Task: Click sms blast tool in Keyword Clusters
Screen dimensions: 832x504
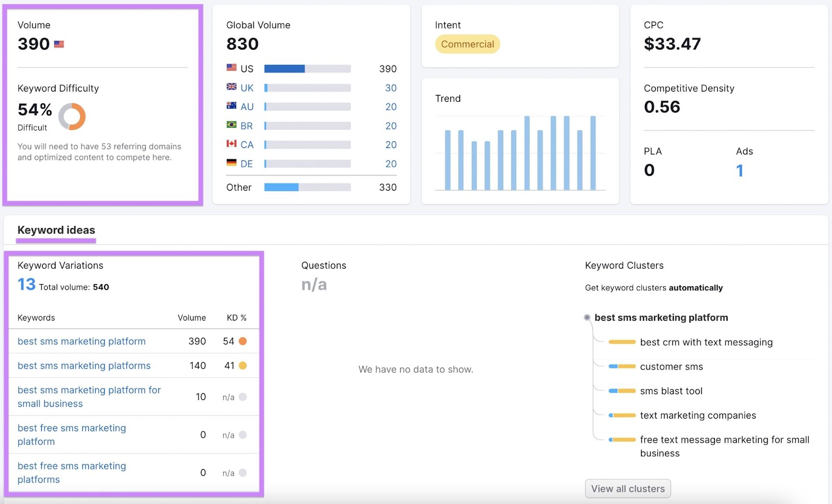Action: [x=672, y=391]
